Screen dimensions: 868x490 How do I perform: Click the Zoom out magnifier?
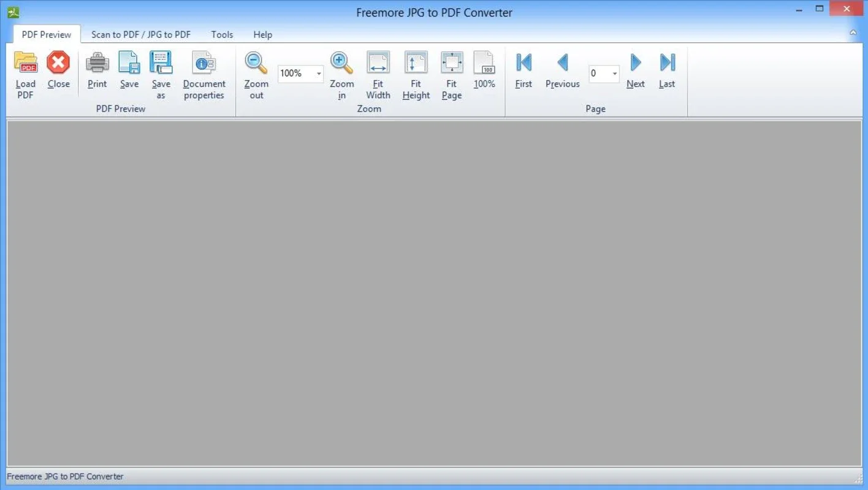(256, 62)
